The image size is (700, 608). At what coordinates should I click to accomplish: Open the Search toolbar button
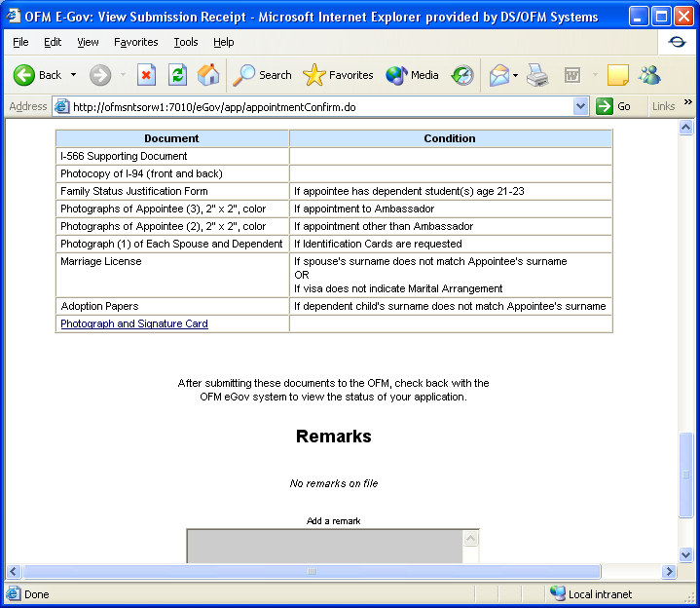pyautogui.click(x=263, y=75)
